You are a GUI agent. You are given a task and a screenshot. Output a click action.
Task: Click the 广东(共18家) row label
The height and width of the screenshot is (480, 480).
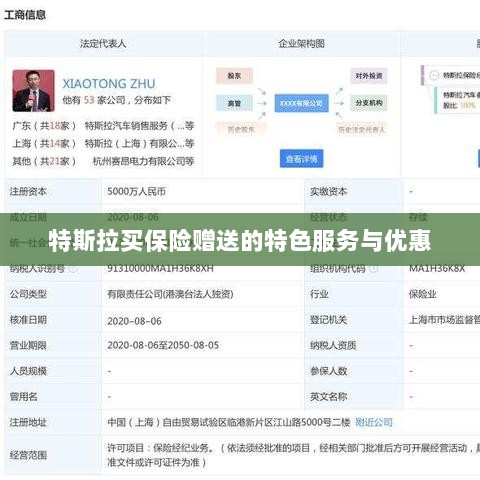click(44, 126)
